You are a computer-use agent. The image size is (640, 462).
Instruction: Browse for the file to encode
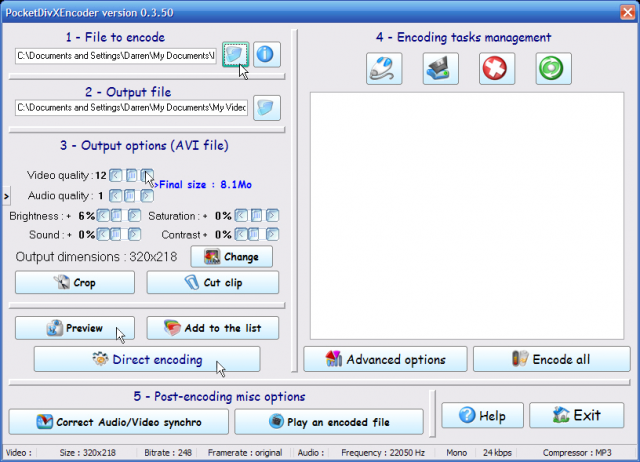[x=236, y=54]
